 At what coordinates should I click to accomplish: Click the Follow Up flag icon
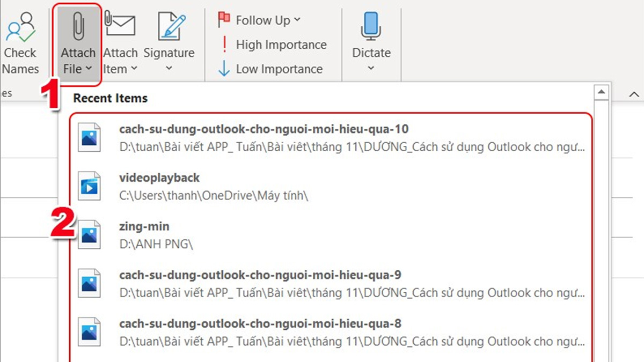[x=224, y=20]
